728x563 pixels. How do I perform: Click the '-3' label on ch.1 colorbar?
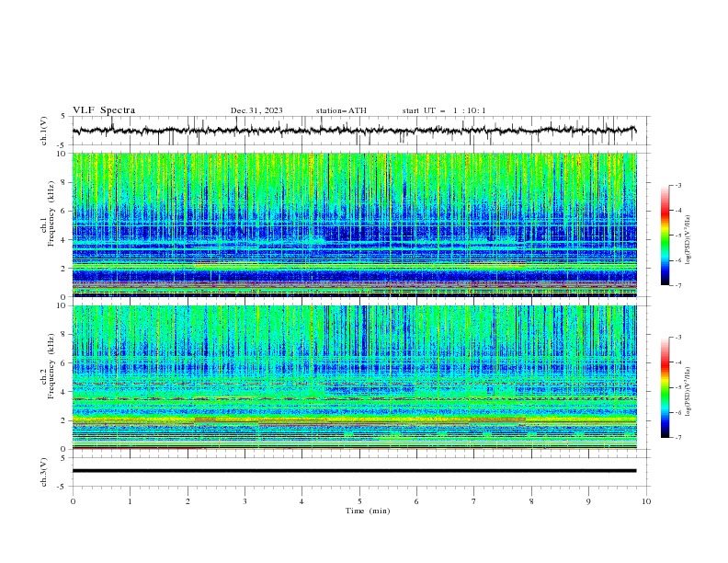(x=677, y=185)
